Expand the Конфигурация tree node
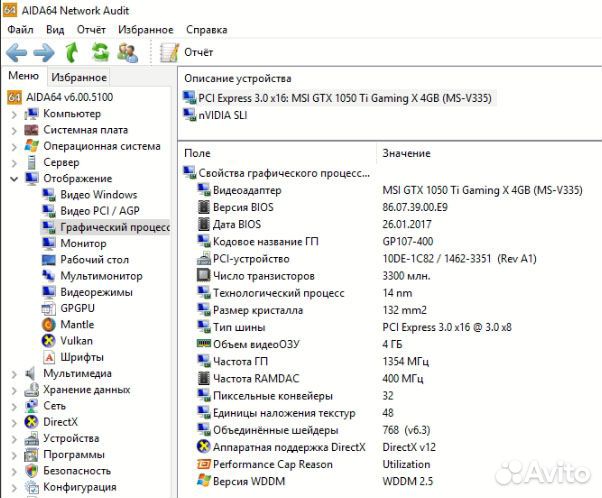 (x=14, y=488)
